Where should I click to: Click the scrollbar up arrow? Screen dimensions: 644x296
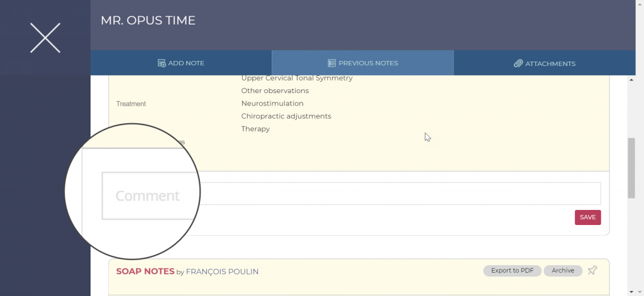coord(631,80)
